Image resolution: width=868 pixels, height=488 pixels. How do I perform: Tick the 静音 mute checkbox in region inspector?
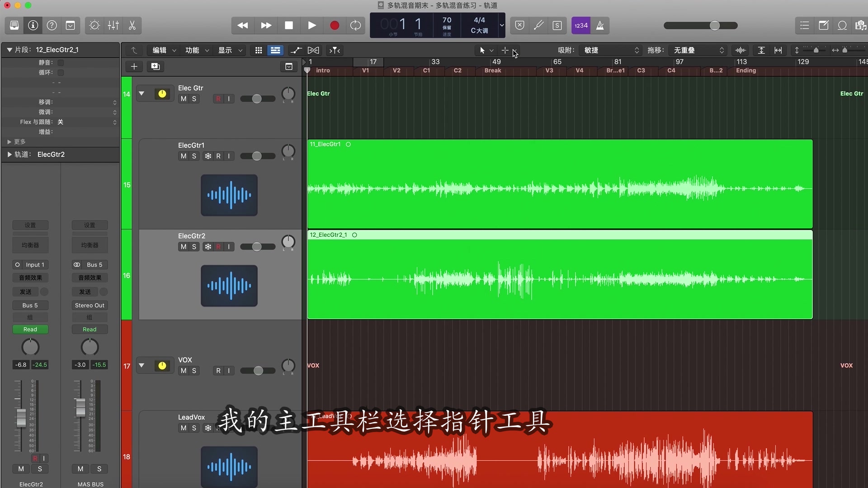61,62
